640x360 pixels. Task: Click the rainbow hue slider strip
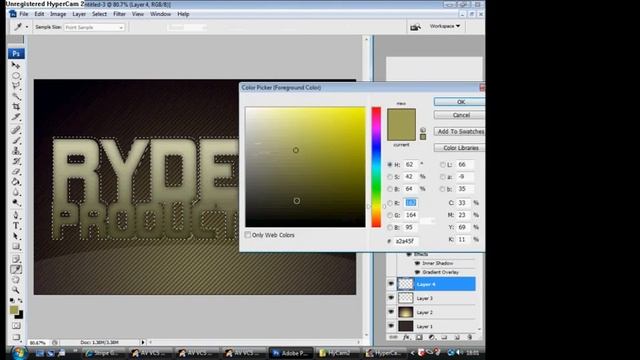[376, 167]
